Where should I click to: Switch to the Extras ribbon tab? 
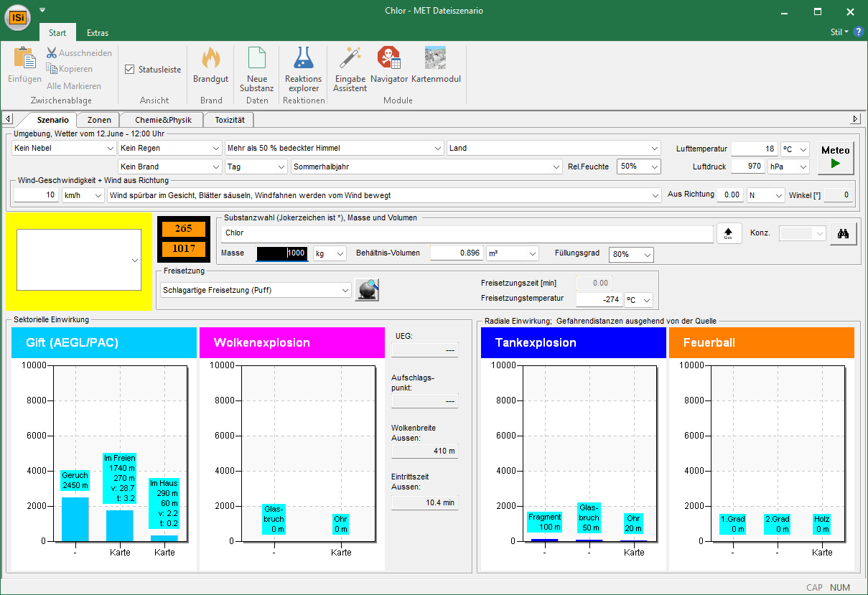(98, 33)
